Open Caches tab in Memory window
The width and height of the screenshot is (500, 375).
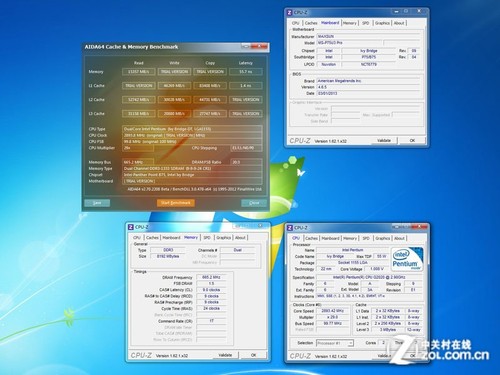pos(152,238)
